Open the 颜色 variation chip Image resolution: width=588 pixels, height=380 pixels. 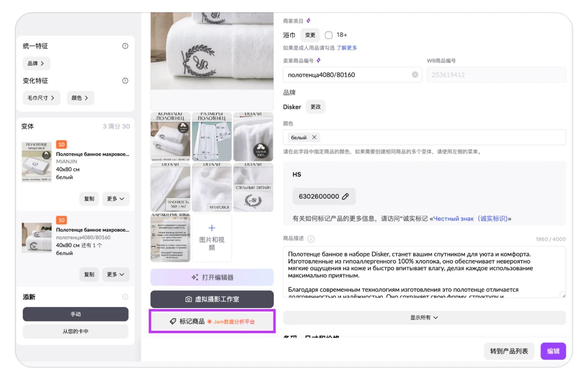(x=80, y=98)
